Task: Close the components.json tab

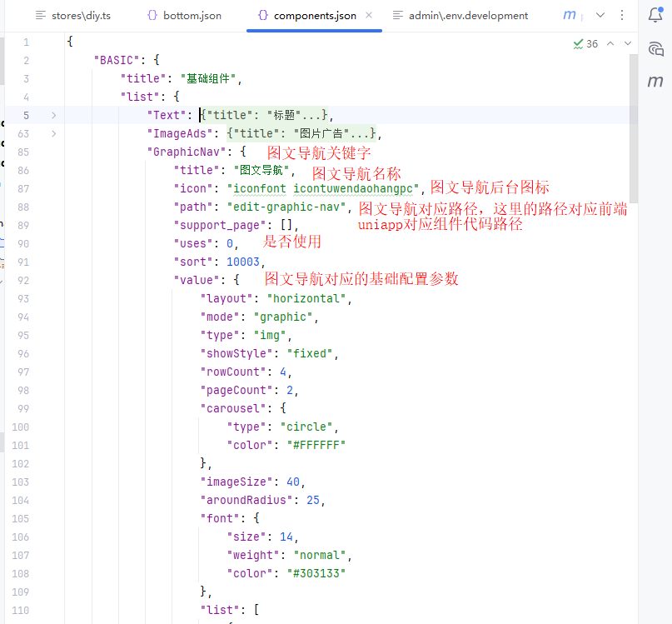Action: [369, 15]
